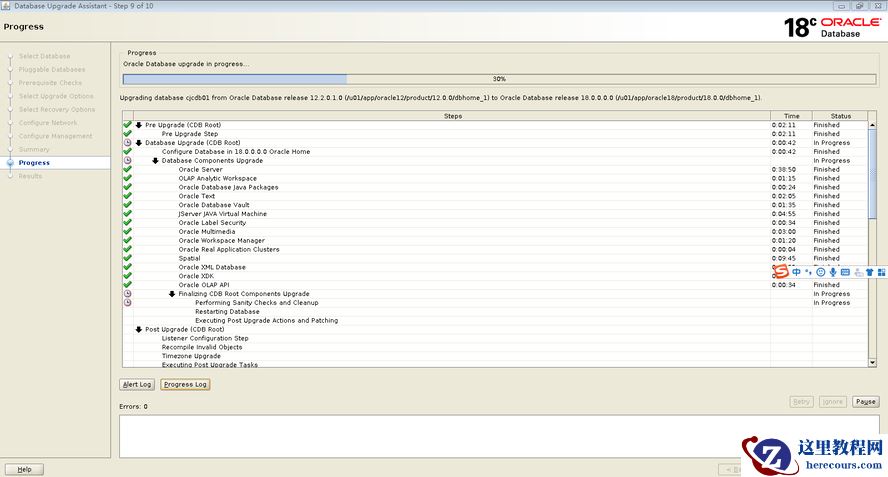Click checkmark next to Oracle Workspace Manager

[127, 240]
